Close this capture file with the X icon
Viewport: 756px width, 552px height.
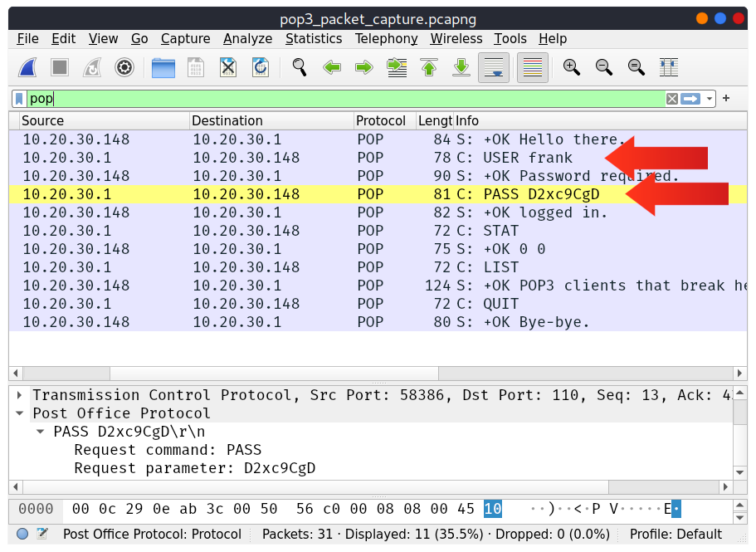click(x=228, y=67)
